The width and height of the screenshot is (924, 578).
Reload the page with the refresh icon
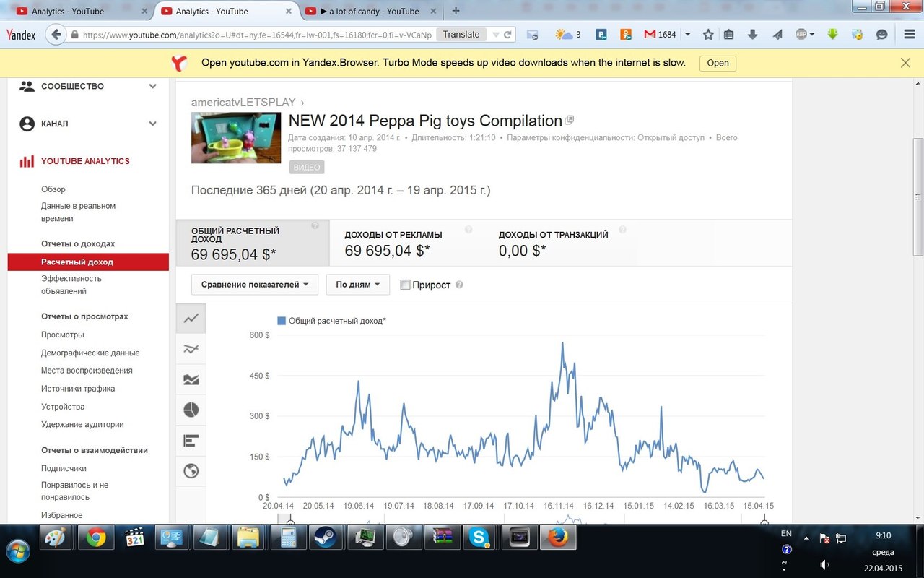[508, 35]
